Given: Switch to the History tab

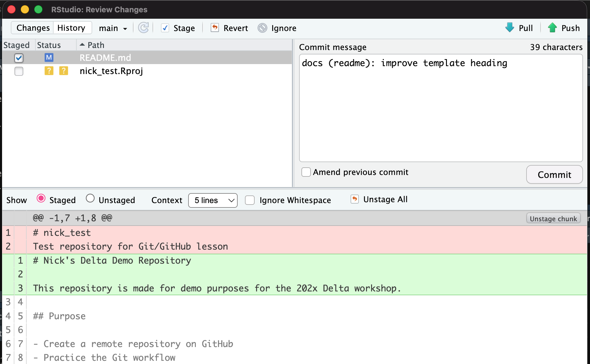Looking at the screenshot, I should pos(71,28).
